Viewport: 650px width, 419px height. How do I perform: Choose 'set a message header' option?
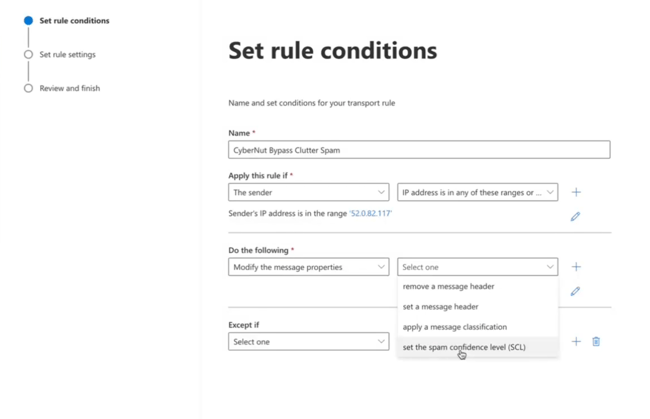coord(440,307)
